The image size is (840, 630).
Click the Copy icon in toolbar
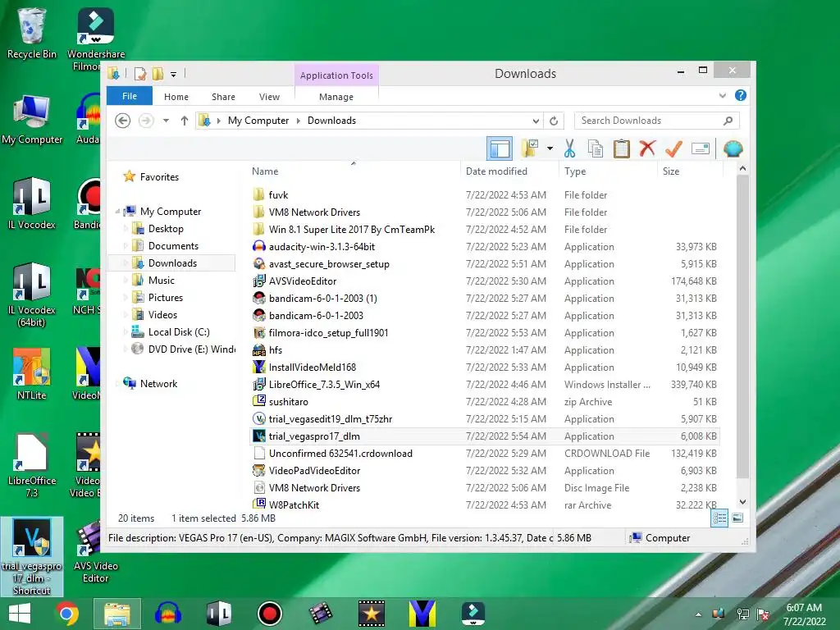point(596,148)
